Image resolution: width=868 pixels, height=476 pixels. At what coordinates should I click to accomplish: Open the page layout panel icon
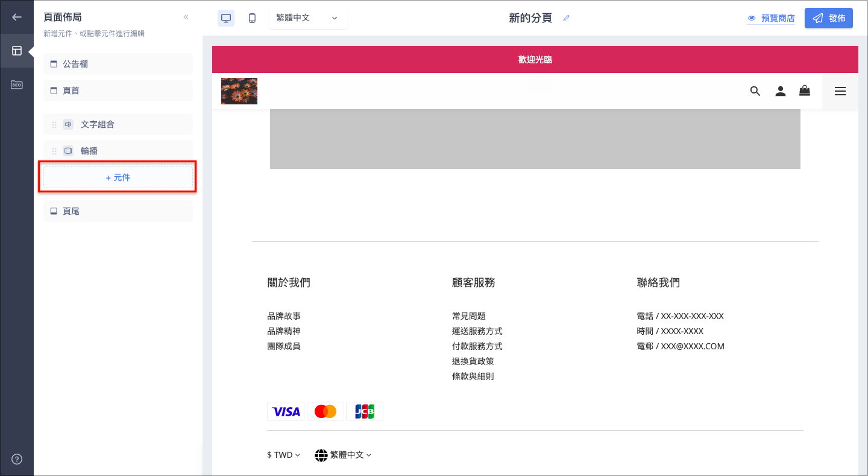click(16, 51)
